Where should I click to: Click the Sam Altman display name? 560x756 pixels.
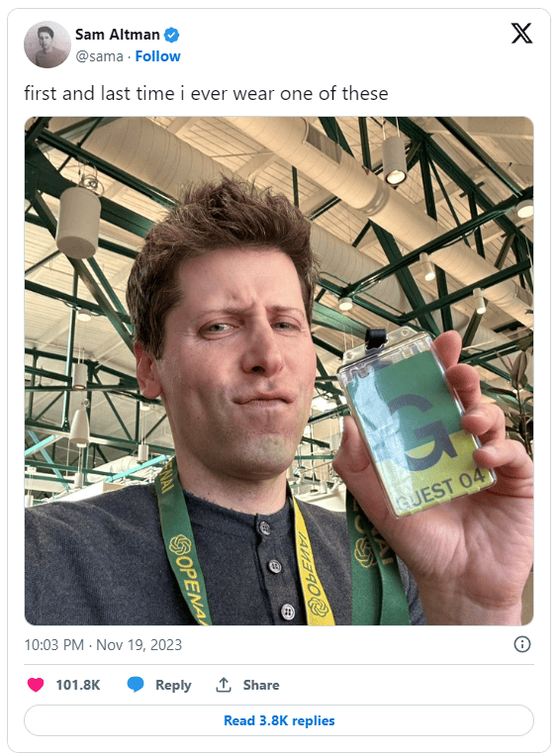pos(117,35)
